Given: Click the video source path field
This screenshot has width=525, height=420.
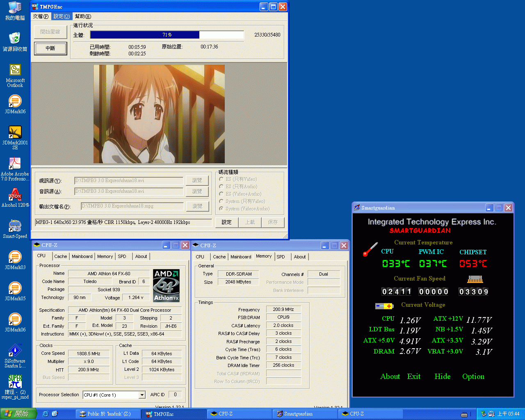Looking at the screenshot, I should pyautogui.click(x=129, y=180).
